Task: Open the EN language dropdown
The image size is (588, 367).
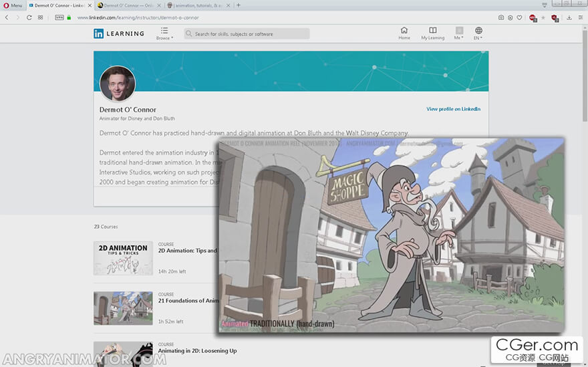Action: coord(478,33)
